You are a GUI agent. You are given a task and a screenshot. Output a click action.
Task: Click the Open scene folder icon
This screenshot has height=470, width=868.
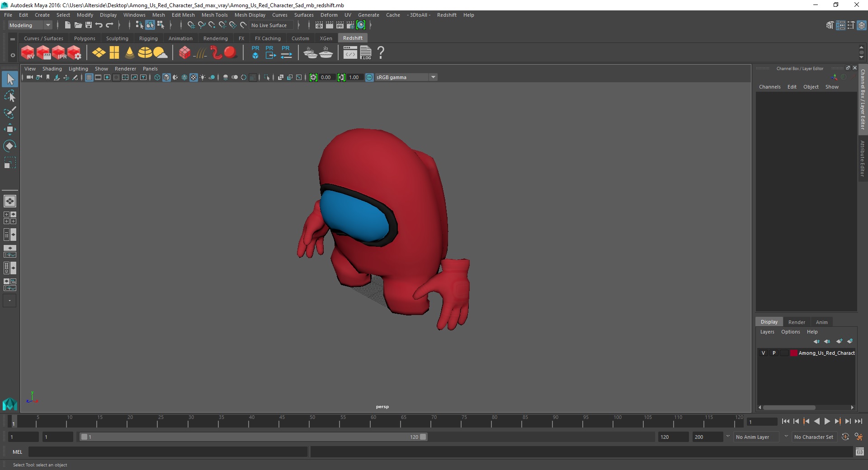pos(78,25)
